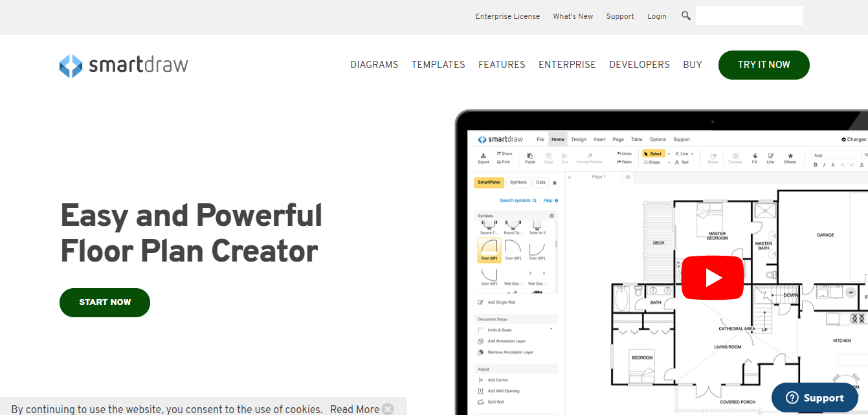The image size is (868, 415).
Task: Click the Redo arrow in the toolbar
Action: point(624,162)
